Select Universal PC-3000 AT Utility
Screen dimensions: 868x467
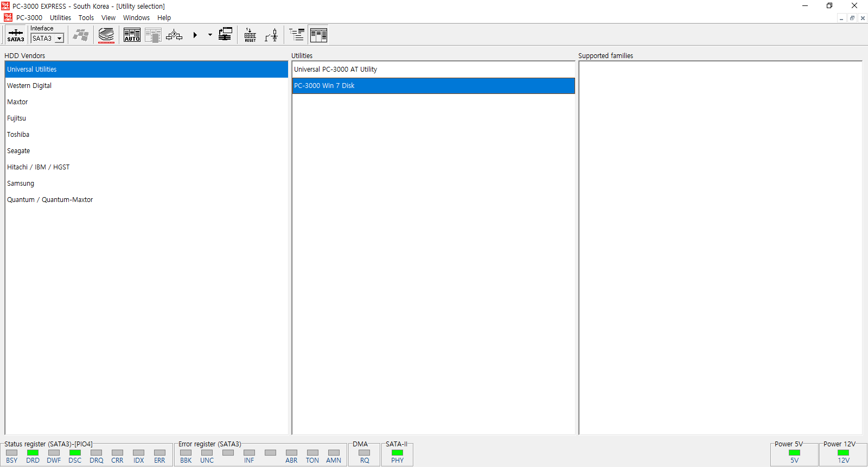pyautogui.click(x=433, y=70)
